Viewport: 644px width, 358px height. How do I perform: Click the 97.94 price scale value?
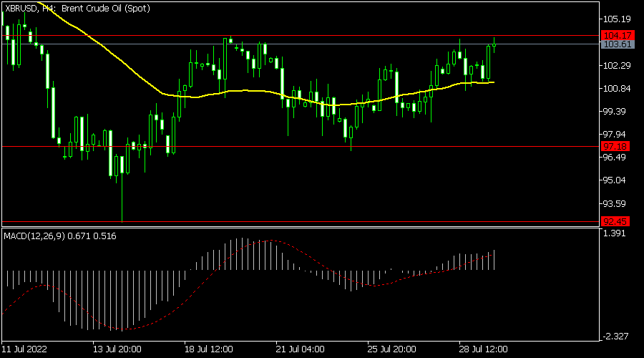coord(615,135)
